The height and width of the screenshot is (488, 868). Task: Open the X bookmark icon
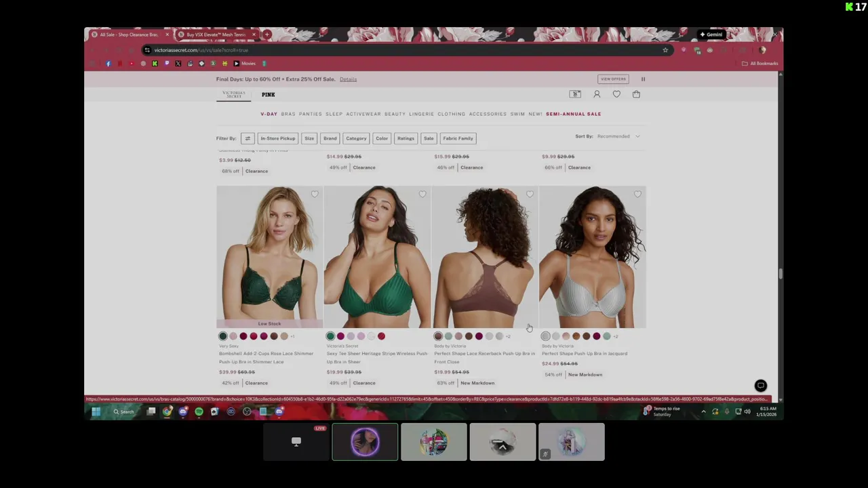178,64
